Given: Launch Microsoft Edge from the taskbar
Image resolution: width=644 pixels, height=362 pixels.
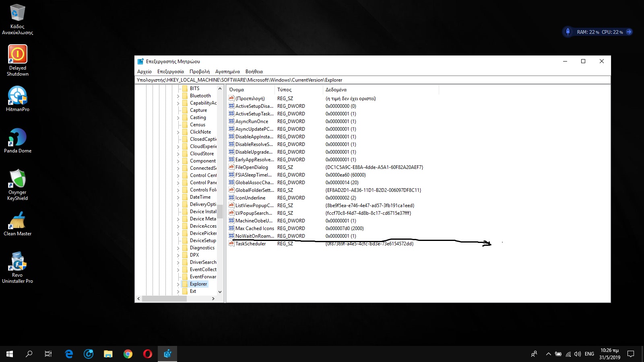Looking at the screenshot, I should click(69, 354).
